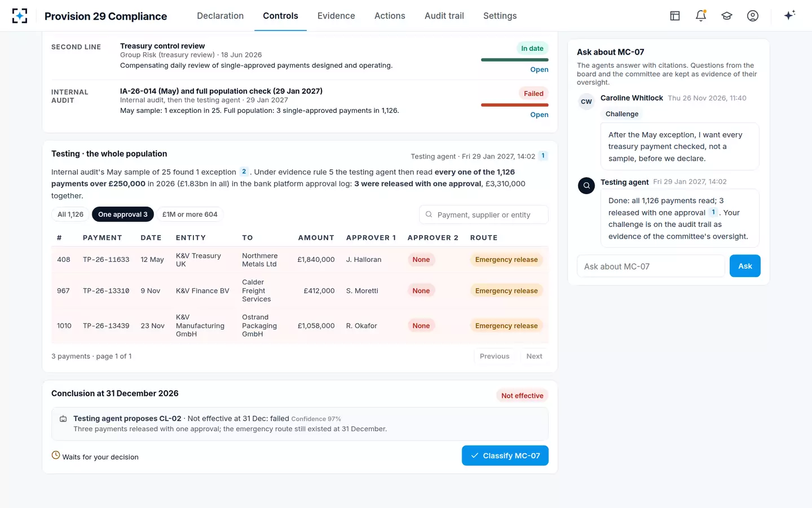
Task: Click the sparkle AI assistant icon
Action: coord(789,15)
